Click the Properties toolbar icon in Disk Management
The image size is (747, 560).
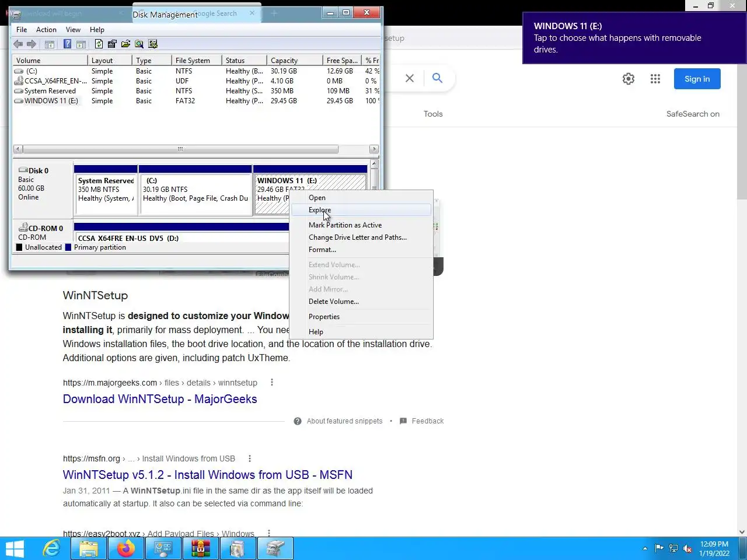112,44
